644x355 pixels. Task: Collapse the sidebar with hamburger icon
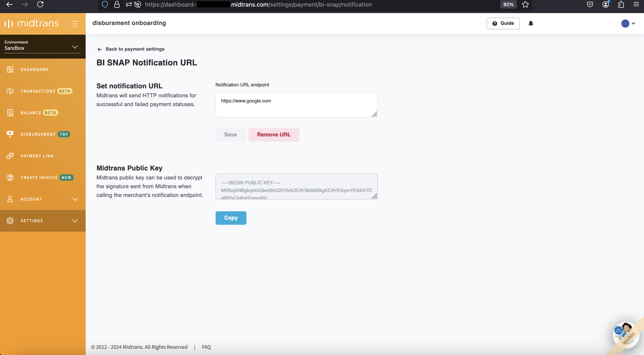(x=75, y=24)
